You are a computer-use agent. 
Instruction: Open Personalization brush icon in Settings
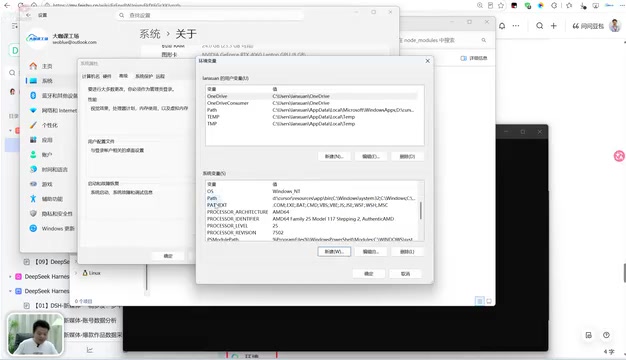33,125
